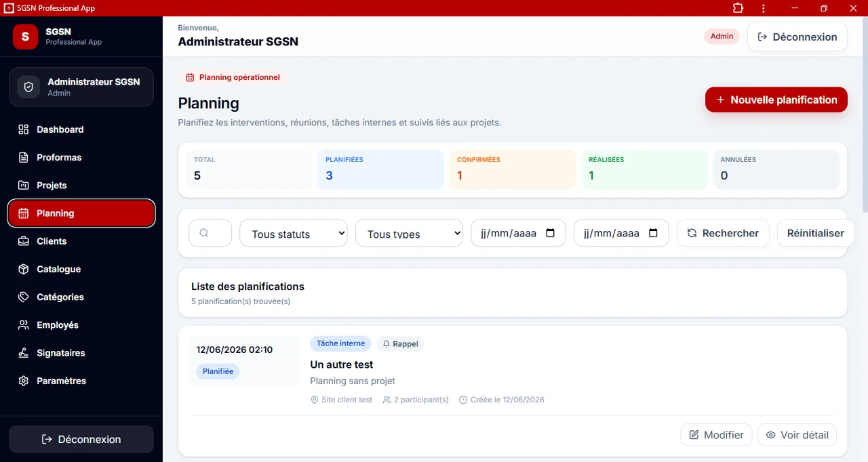The image size is (868, 462).
Task: Open Paramètres settings
Action: [x=81, y=381]
